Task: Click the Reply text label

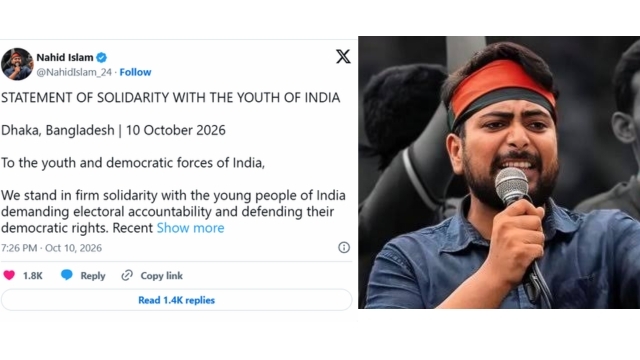Action: tap(93, 276)
